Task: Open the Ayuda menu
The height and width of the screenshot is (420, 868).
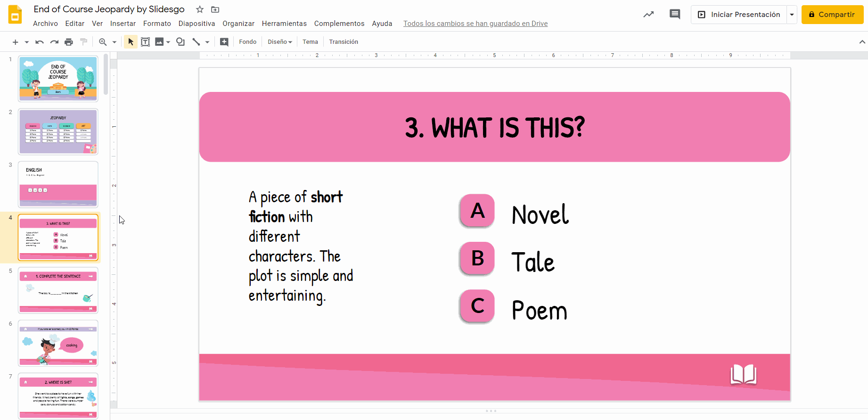Action: pos(382,24)
